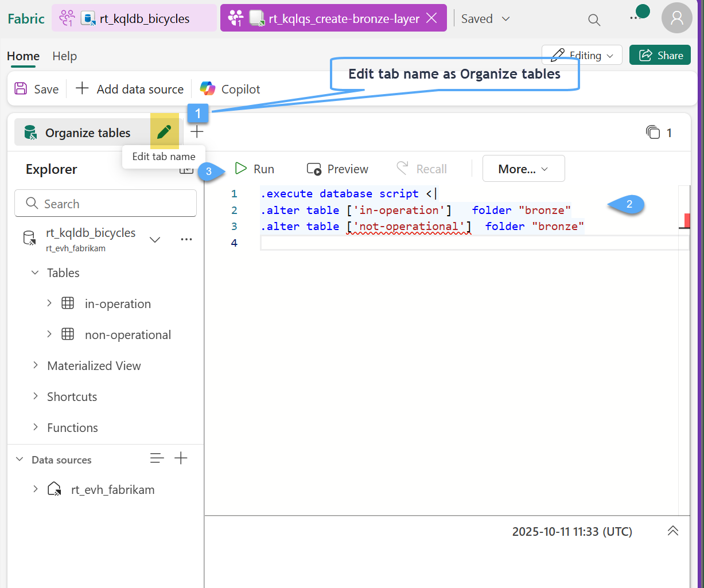704x588 pixels.
Task: Open ellipsis menu for rt_kqldb_bicycles database
Action: click(x=186, y=239)
